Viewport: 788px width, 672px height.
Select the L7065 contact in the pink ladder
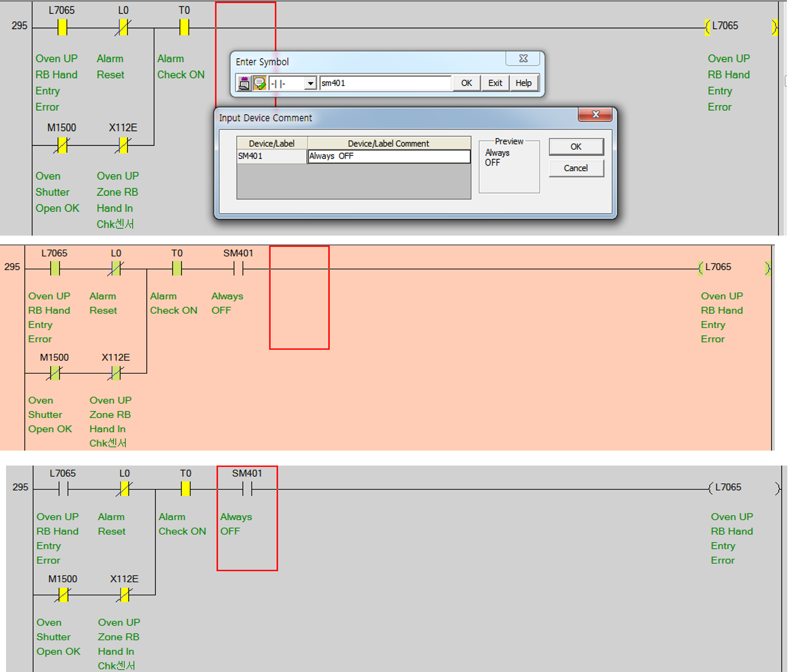(x=55, y=269)
